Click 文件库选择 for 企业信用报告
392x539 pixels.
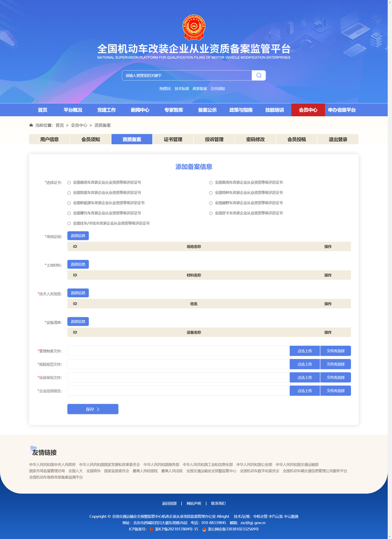tap(336, 391)
